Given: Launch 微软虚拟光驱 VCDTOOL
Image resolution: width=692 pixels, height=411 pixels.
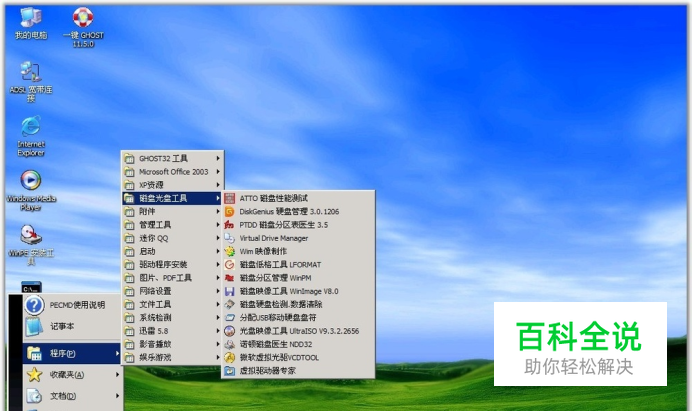Looking at the screenshot, I should (298, 357).
